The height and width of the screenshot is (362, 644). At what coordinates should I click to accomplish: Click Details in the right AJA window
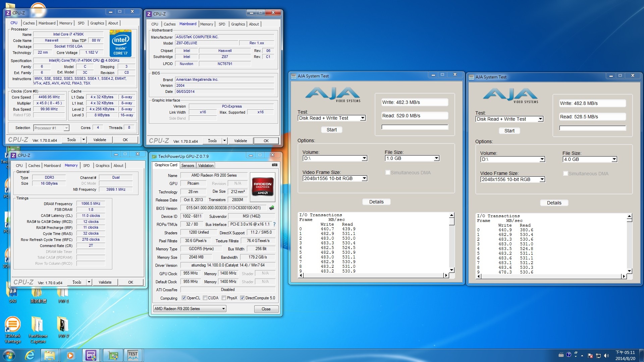tap(554, 203)
